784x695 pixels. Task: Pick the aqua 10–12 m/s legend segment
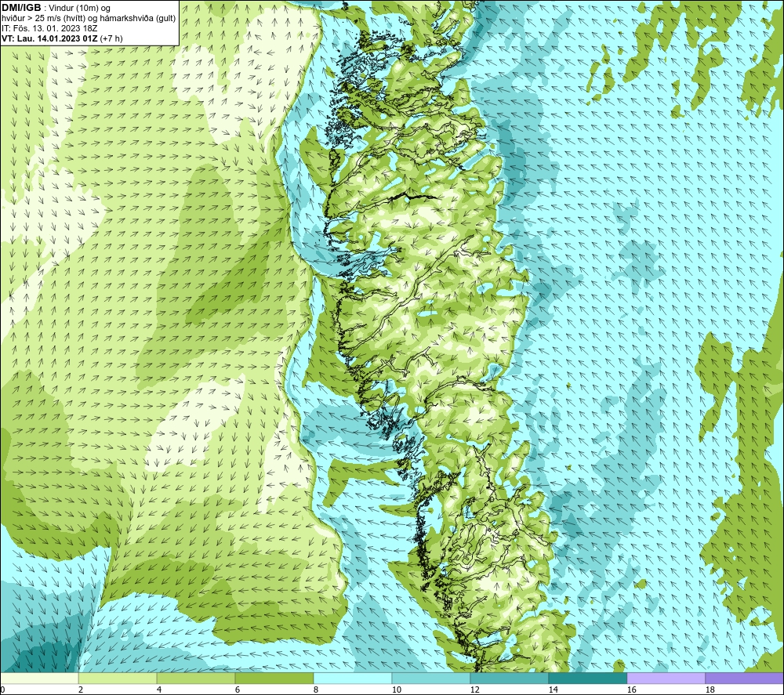pos(431,679)
